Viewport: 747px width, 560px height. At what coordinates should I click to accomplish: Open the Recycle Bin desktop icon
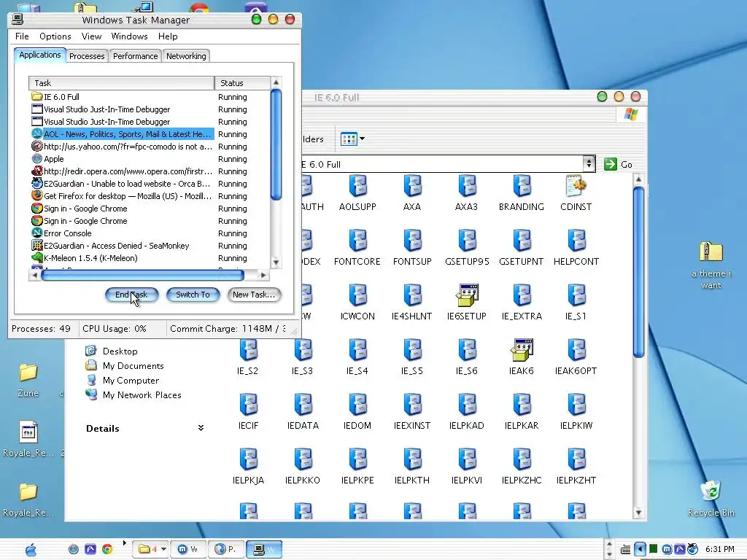click(x=711, y=499)
